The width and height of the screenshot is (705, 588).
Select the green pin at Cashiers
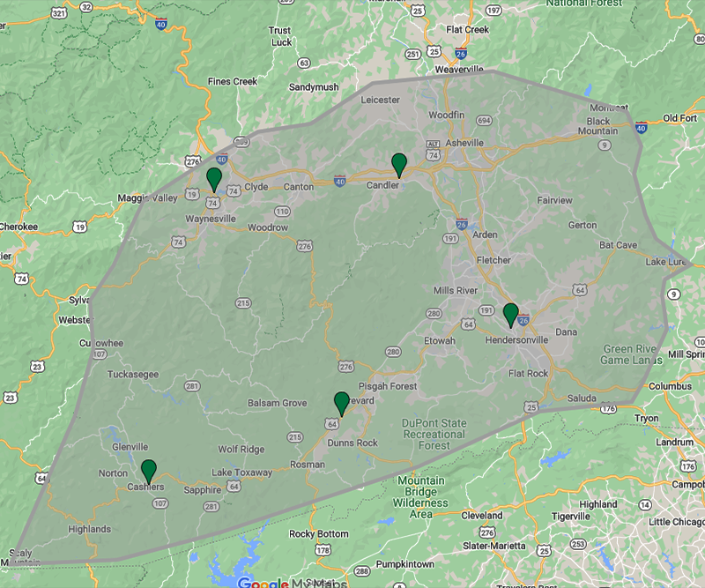tap(149, 470)
